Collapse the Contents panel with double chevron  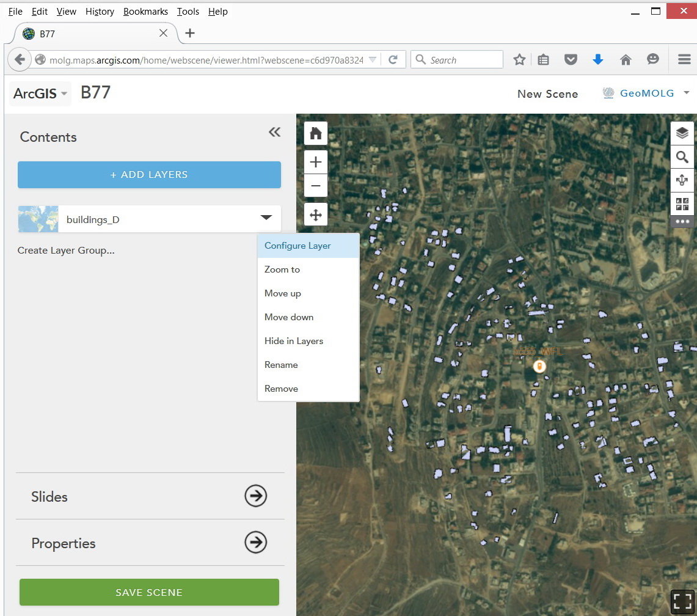[x=274, y=132]
